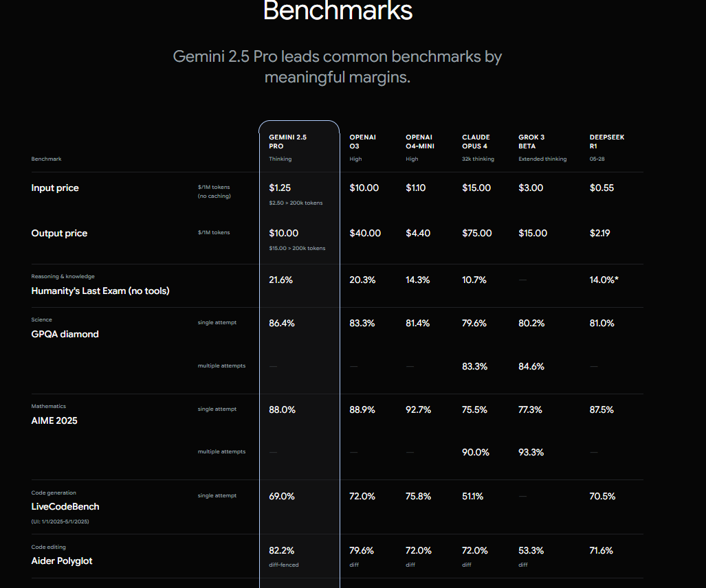Click the GPQA diamond benchmark label
The height and width of the screenshot is (588, 706).
tap(65, 334)
